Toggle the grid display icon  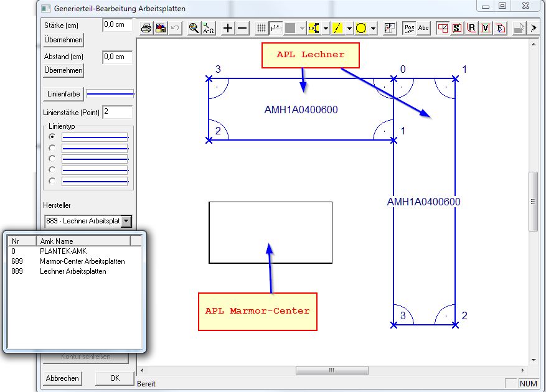coord(261,28)
